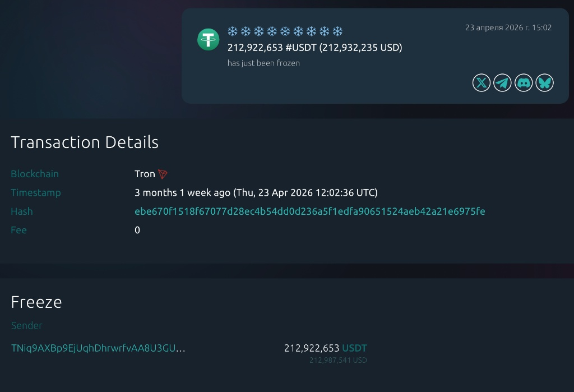The image size is (574, 392).
Task: Click the Tether USDT logo
Action: point(209,40)
